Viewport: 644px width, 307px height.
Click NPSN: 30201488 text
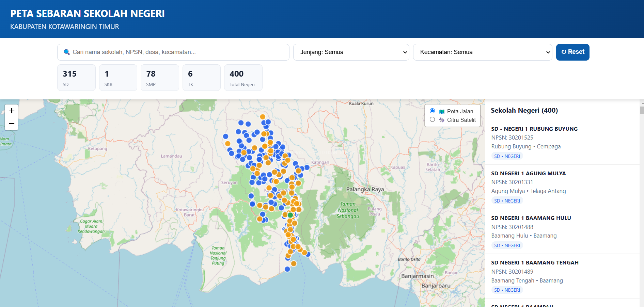512,227
